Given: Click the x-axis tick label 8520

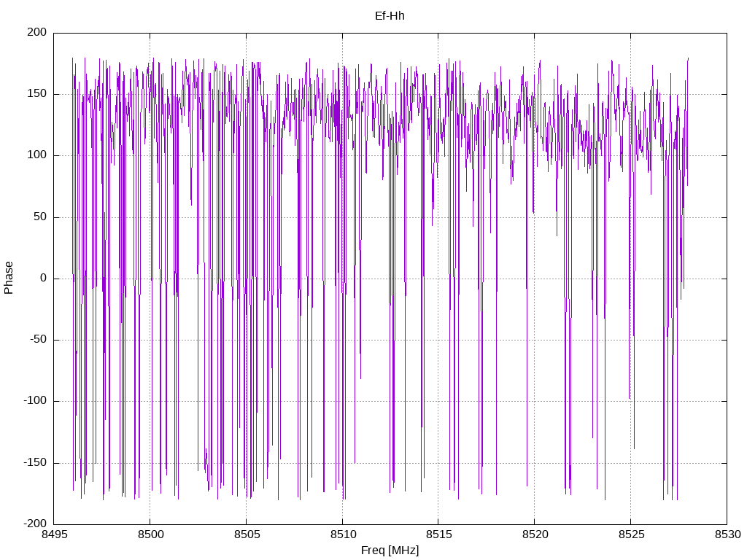Looking at the screenshot, I should [x=535, y=534].
